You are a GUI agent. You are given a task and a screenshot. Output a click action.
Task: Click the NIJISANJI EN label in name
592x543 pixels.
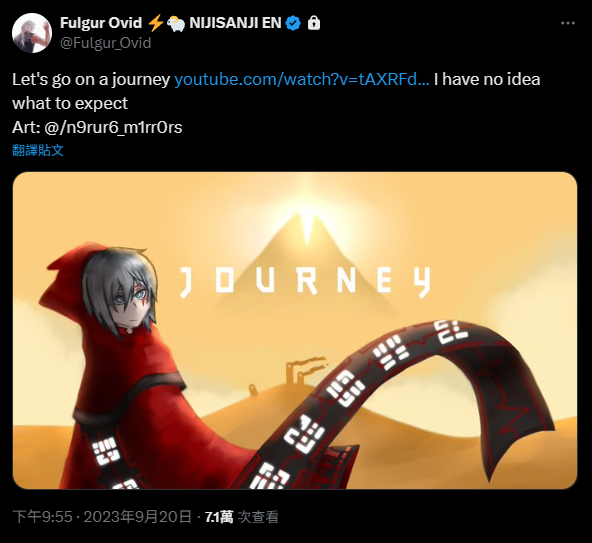point(235,23)
